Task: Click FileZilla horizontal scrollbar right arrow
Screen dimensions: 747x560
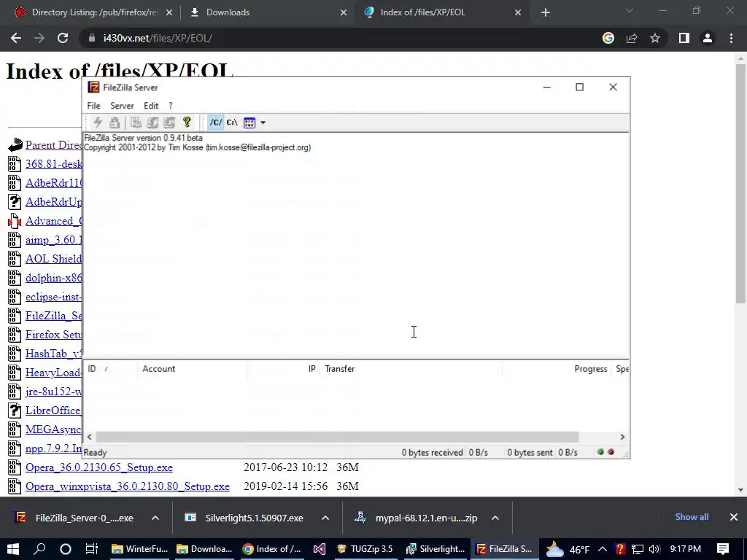Action: point(622,437)
